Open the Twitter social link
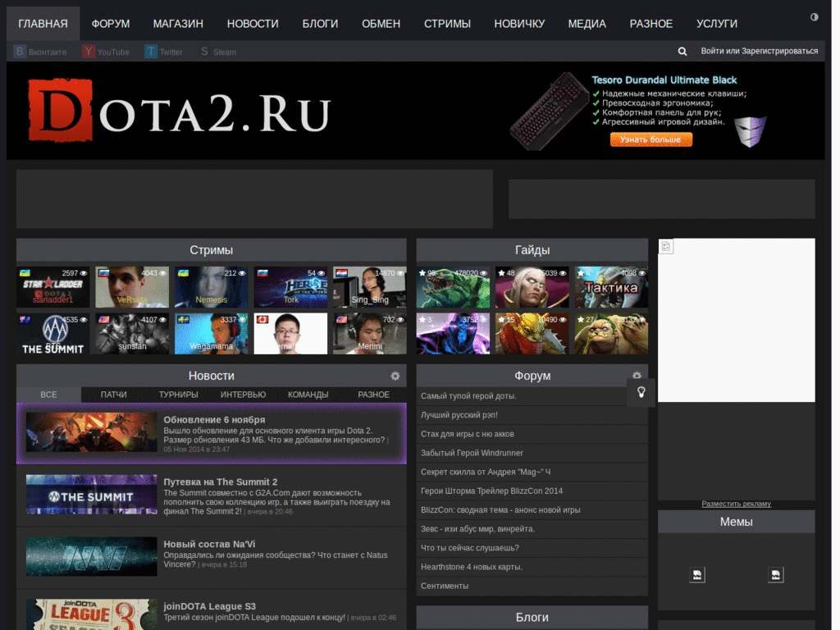Image resolution: width=840 pixels, height=630 pixels. pyautogui.click(x=163, y=52)
